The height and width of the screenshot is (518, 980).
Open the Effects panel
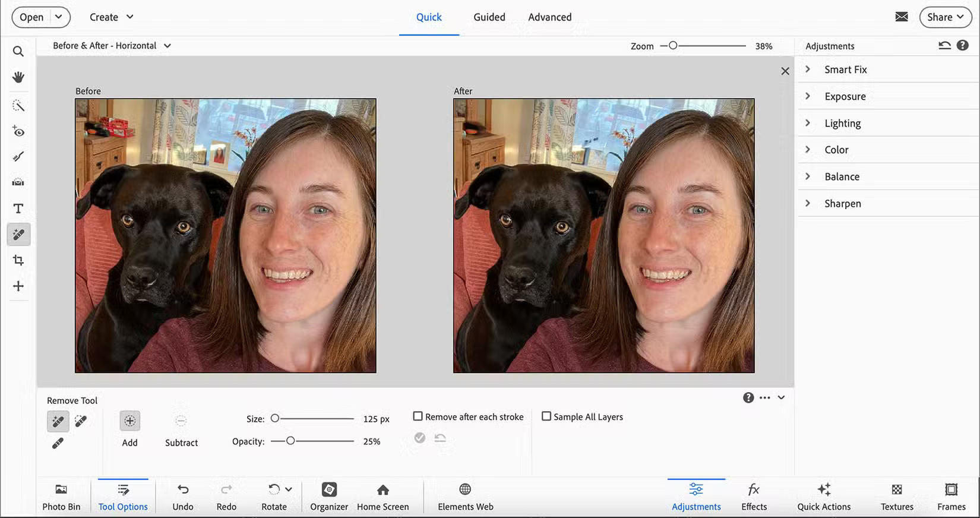pos(754,496)
